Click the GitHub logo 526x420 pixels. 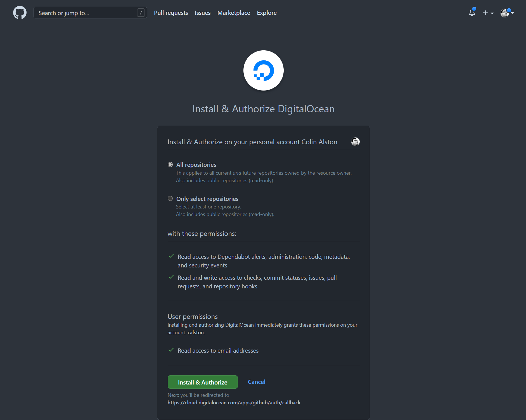tap(20, 13)
